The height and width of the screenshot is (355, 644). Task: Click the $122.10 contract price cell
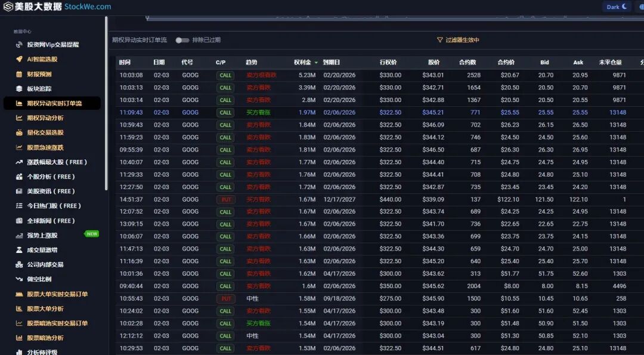click(x=507, y=199)
